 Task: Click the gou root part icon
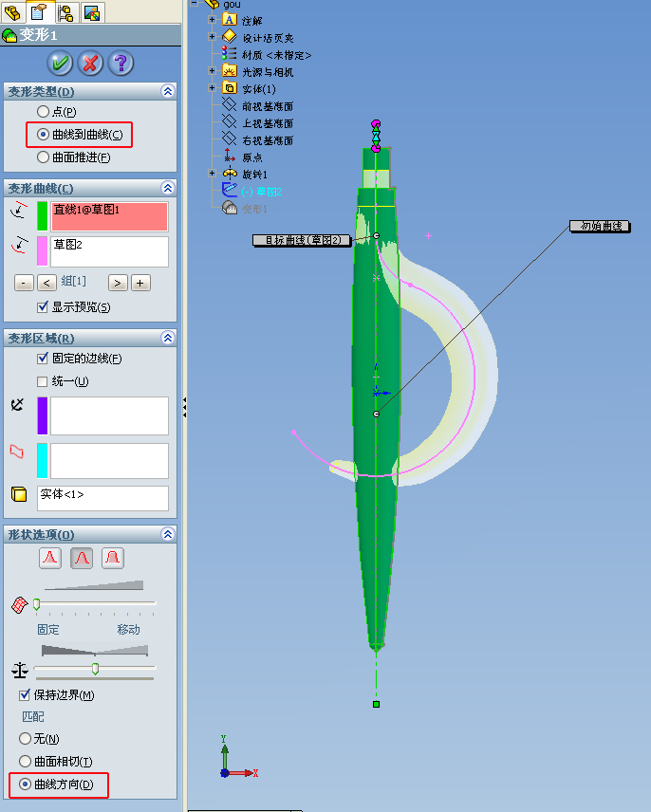tap(212, 4)
